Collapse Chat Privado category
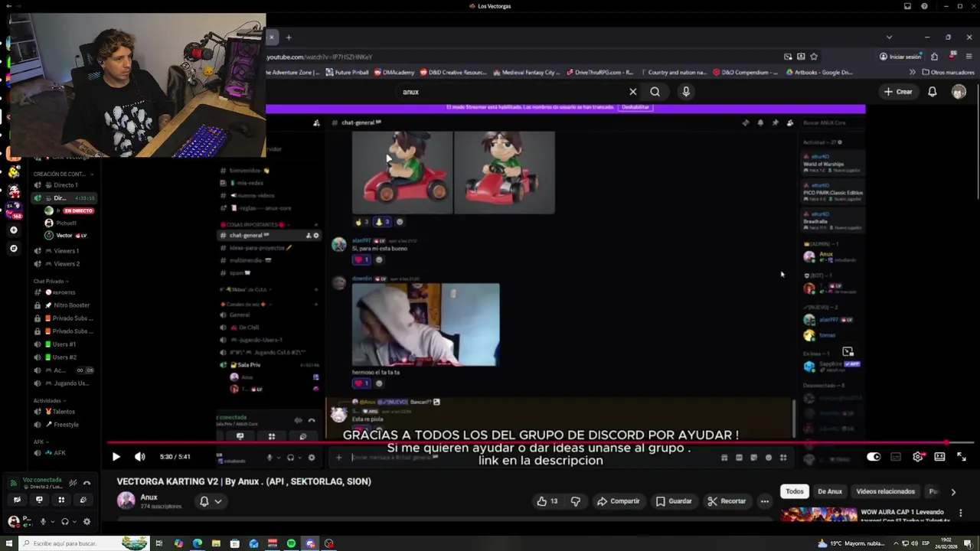This screenshot has width=980, height=551. (x=51, y=281)
